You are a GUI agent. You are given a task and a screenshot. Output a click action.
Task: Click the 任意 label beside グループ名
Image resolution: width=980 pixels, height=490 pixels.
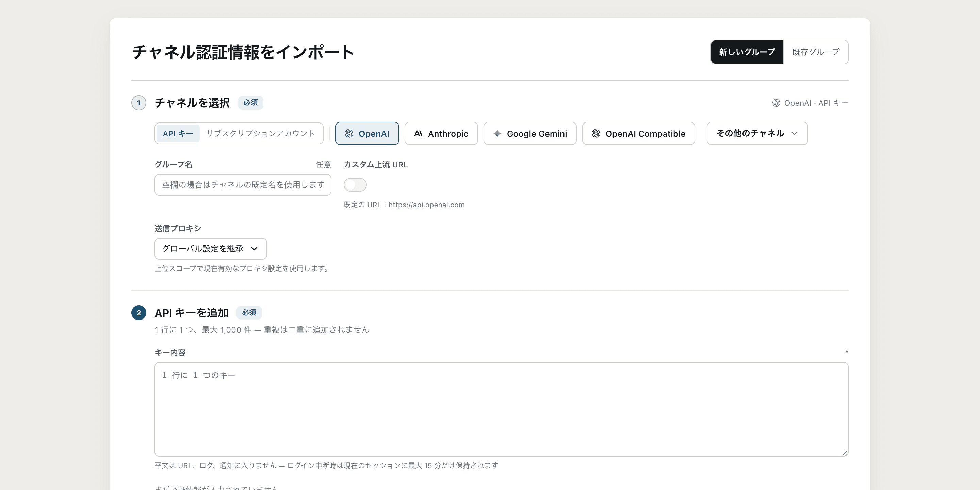(323, 164)
